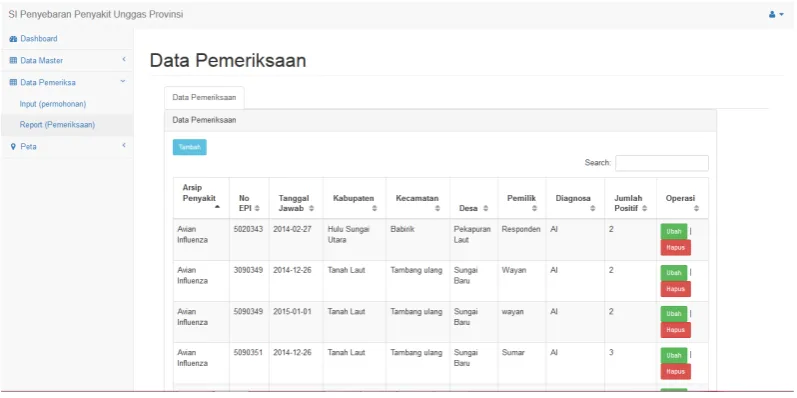This screenshot has width=797, height=398.
Task: Open Input (permohonan) submenu item
Action: point(67,104)
